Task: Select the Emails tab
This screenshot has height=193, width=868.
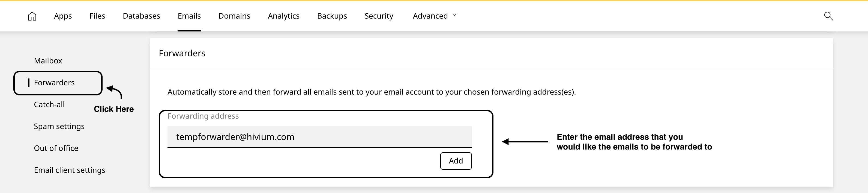Action: point(189,16)
